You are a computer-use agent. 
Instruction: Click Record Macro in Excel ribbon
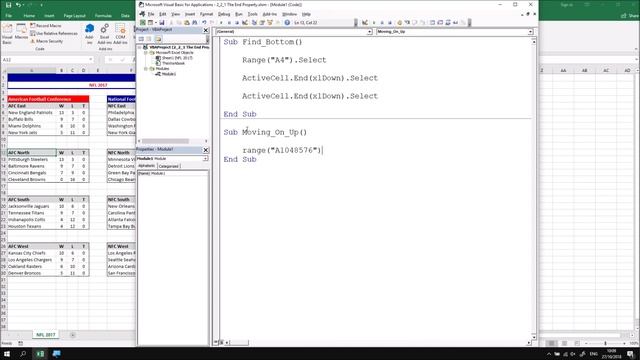[x=46, y=26]
